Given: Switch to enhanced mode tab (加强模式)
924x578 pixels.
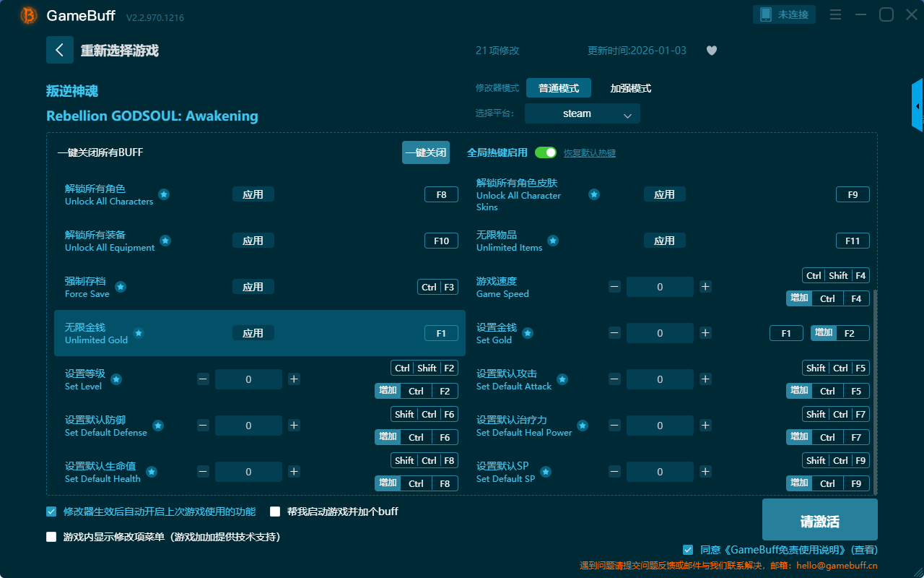Looking at the screenshot, I should point(631,88).
